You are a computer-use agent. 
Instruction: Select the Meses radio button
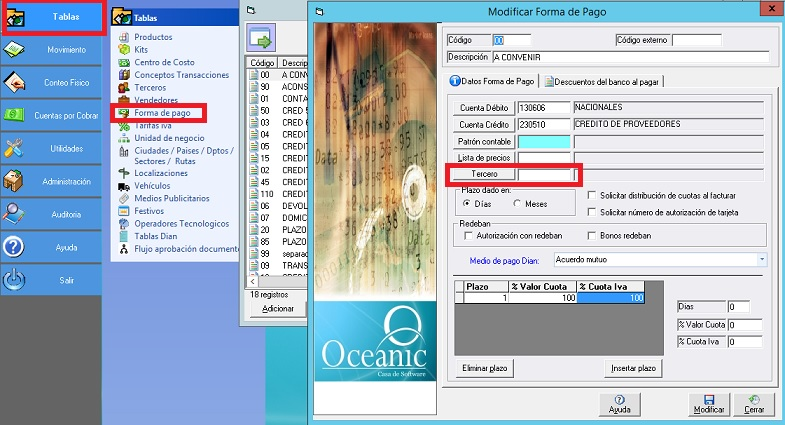click(x=516, y=203)
